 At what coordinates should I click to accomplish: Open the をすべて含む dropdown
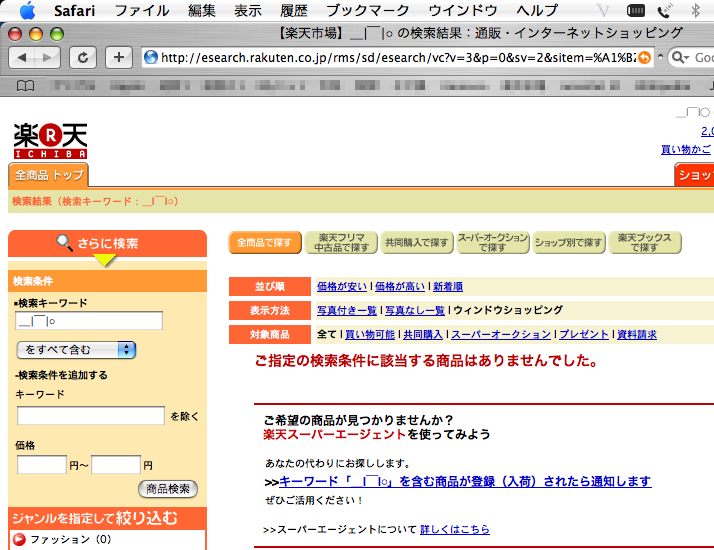(x=76, y=350)
